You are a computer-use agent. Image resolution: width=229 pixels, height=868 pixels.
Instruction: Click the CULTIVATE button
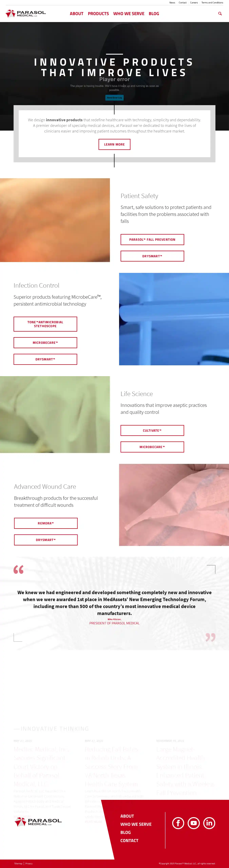(152, 430)
